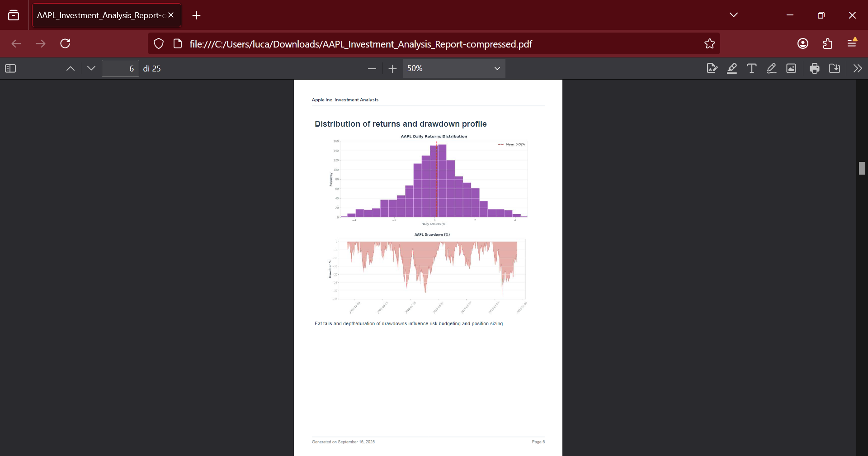868x456 pixels.
Task: Go to previous page arrow
Action: click(71, 68)
